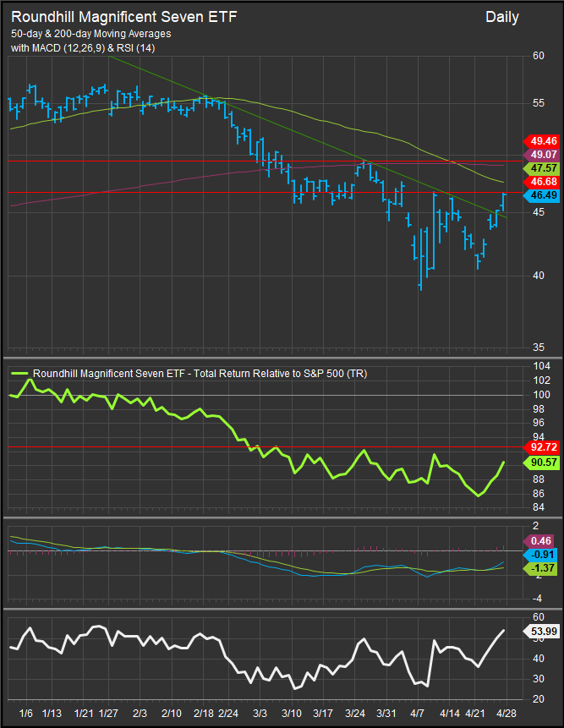The height and width of the screenshot is (728, 564).
Task: Click the purple 0.46 MACD histogram tag
Action: tap(541, 540)
